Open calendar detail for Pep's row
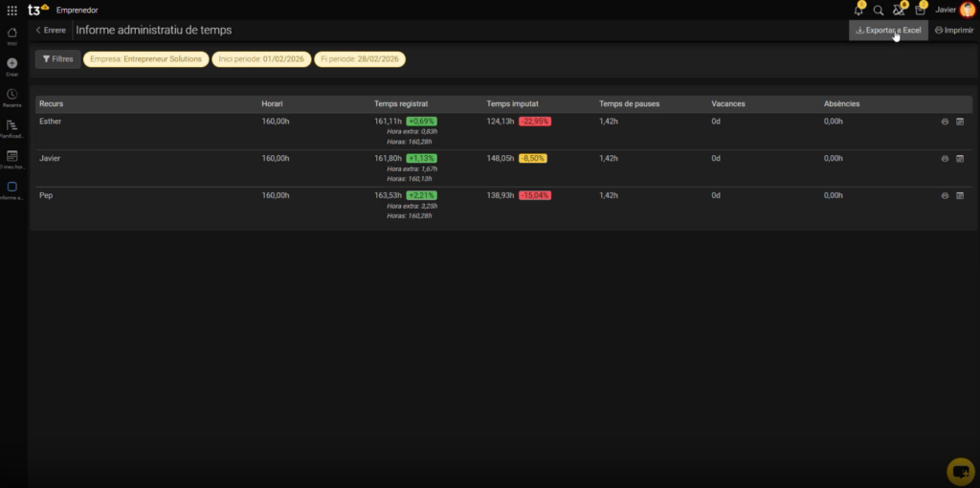The width and height of the screenshot is (980, 488). tap(960, 195)
